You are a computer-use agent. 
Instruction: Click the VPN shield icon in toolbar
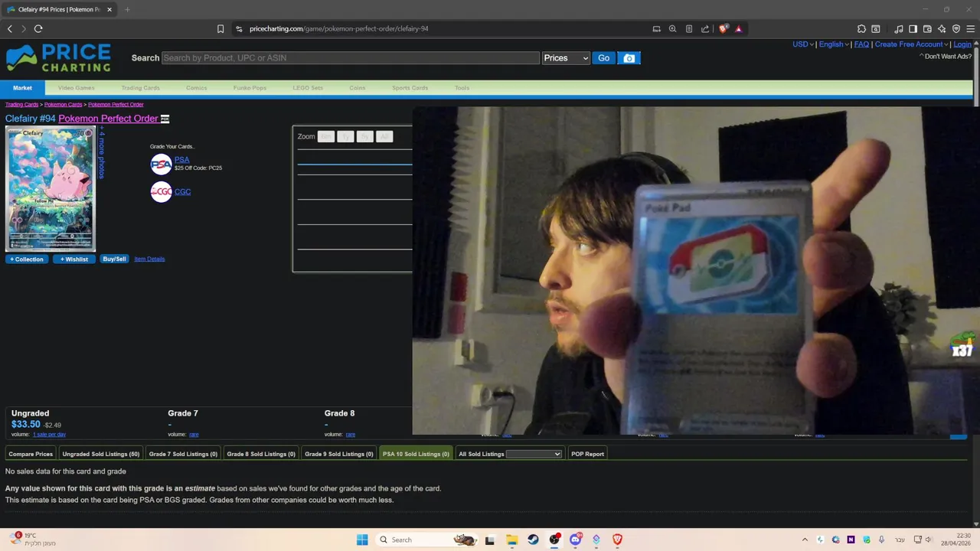click(956, 28)
